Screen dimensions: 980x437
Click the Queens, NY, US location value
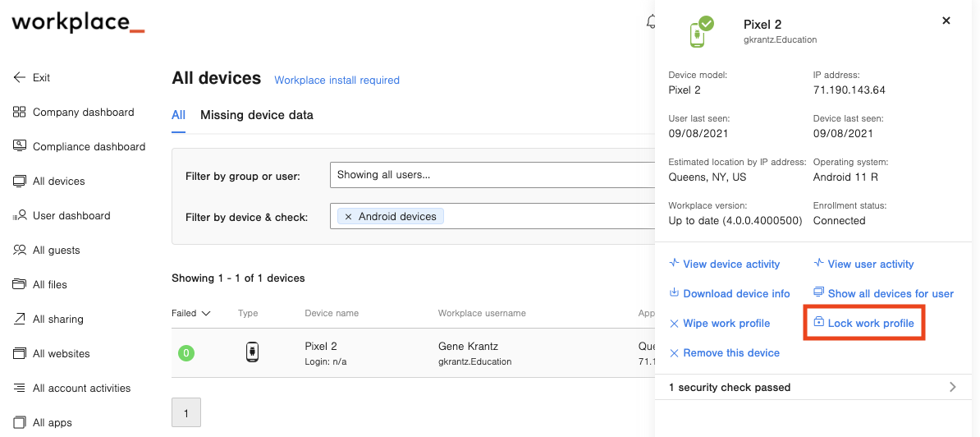pyautogui.click(x=707, y=177)
